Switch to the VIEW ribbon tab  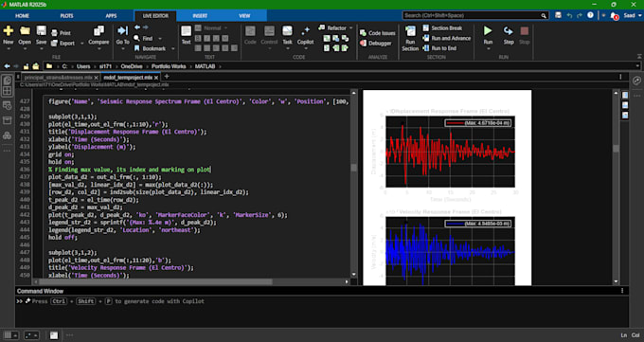tap(244, 15)
